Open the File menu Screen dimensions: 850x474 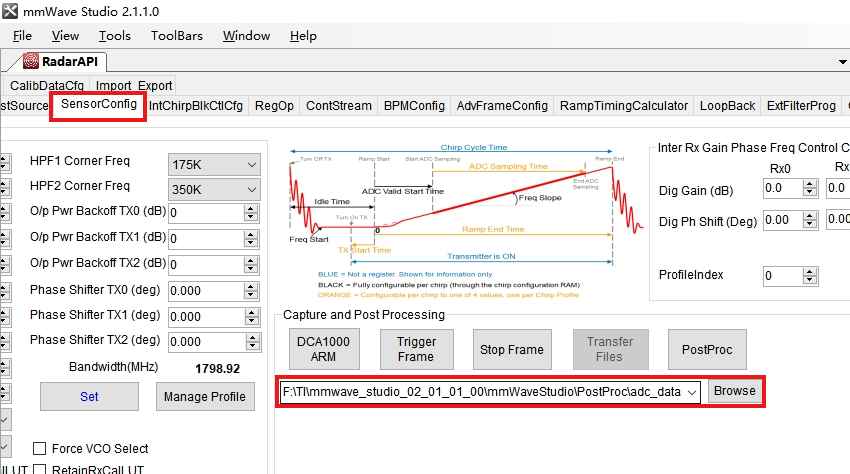point(22,36)
